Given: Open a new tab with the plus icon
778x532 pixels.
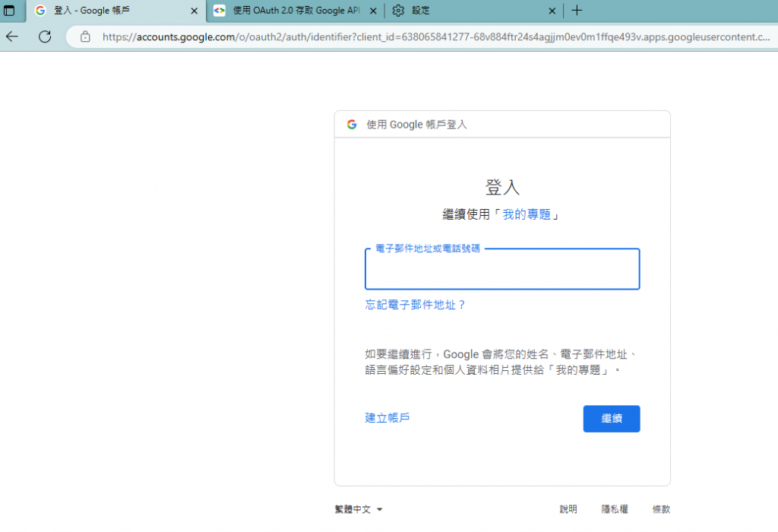Looking at the screenshot, I should coord(577,11).
